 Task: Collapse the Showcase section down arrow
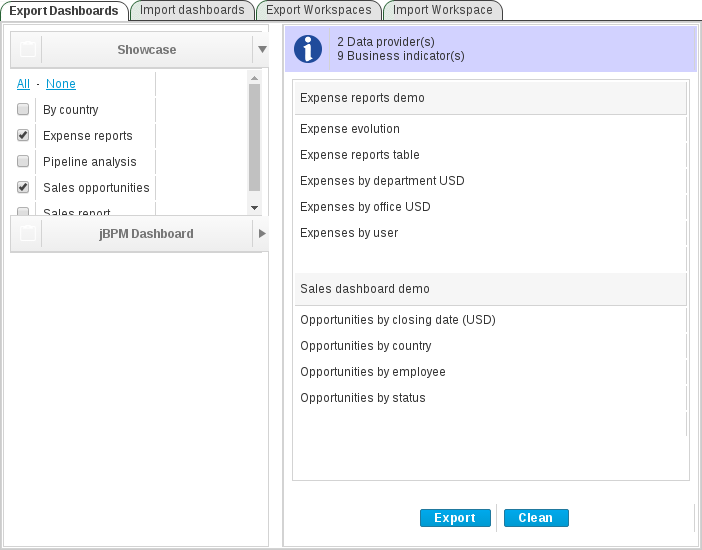[x=262, y=49]
